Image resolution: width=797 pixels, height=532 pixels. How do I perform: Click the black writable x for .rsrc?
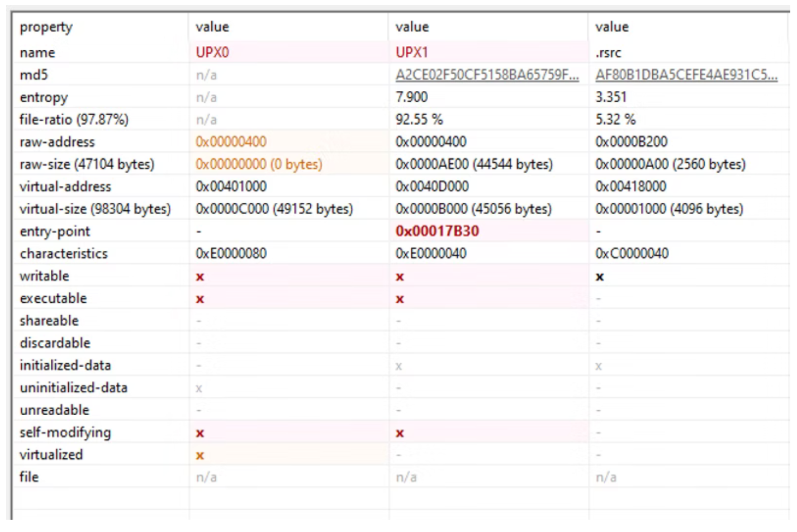click(x=600, y=277)
